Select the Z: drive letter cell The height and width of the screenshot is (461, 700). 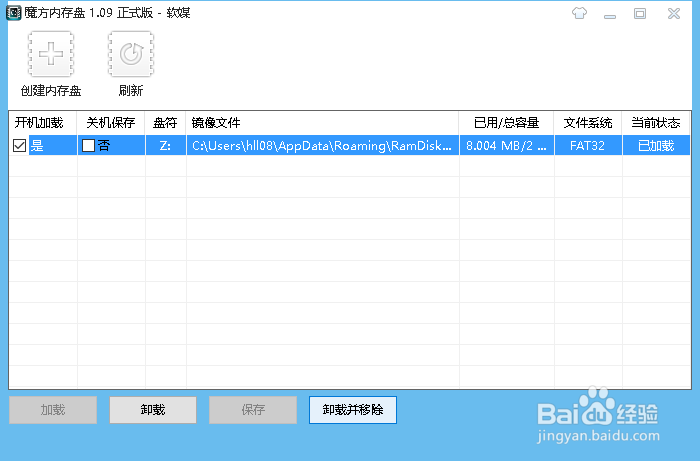pyautogui.click(x=166, y=145)
